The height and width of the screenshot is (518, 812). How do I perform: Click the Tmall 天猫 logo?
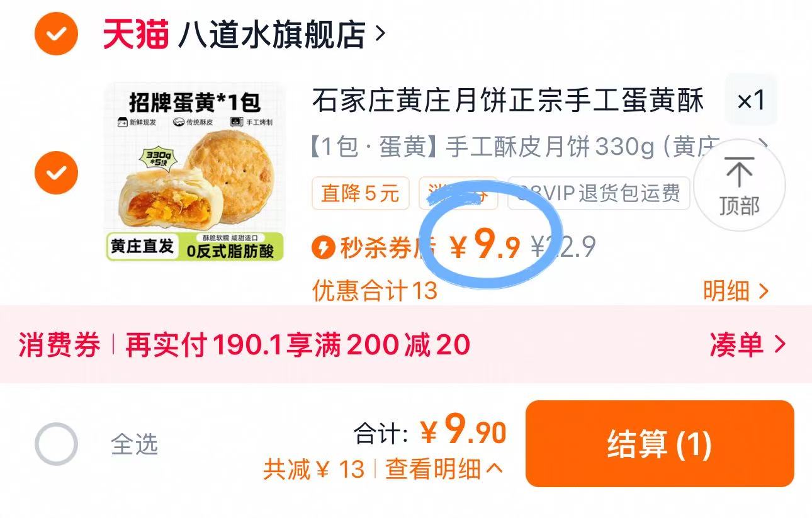[136, 34]
